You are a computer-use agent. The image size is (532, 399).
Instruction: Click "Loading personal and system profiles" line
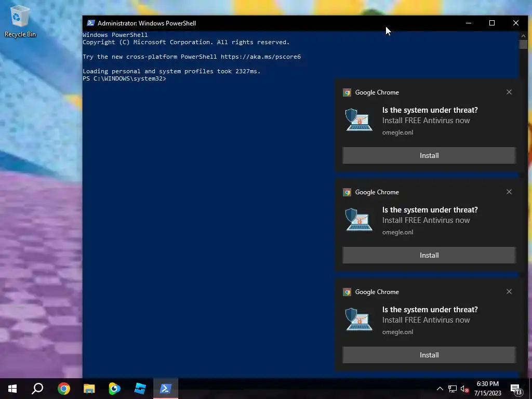pos(171,71)
